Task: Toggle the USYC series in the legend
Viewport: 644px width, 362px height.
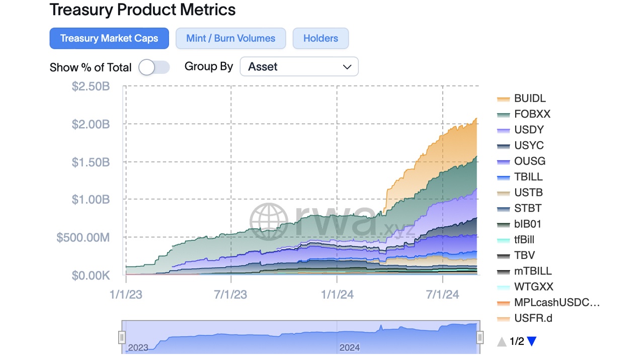Action: click(523, 145)
